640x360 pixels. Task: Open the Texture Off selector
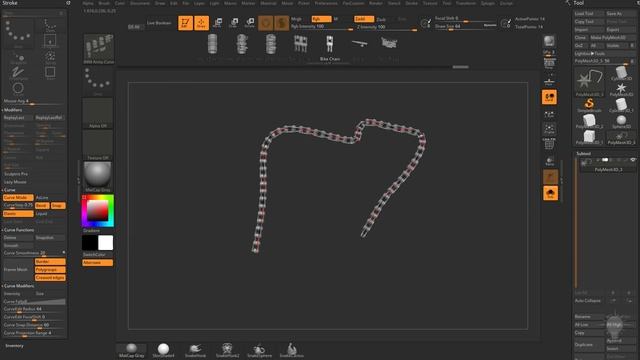point(98,145)
